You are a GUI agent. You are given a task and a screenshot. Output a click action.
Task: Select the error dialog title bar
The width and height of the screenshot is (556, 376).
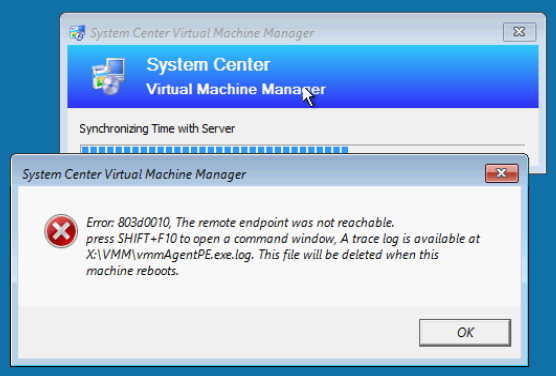[x=248, y=174]
